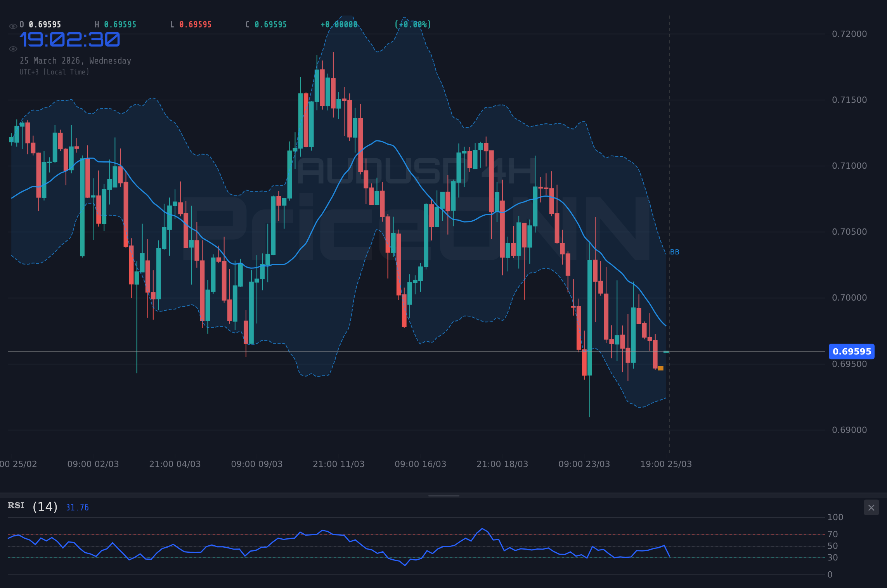Click the 0.72000 price axis label

click(846, 34)
